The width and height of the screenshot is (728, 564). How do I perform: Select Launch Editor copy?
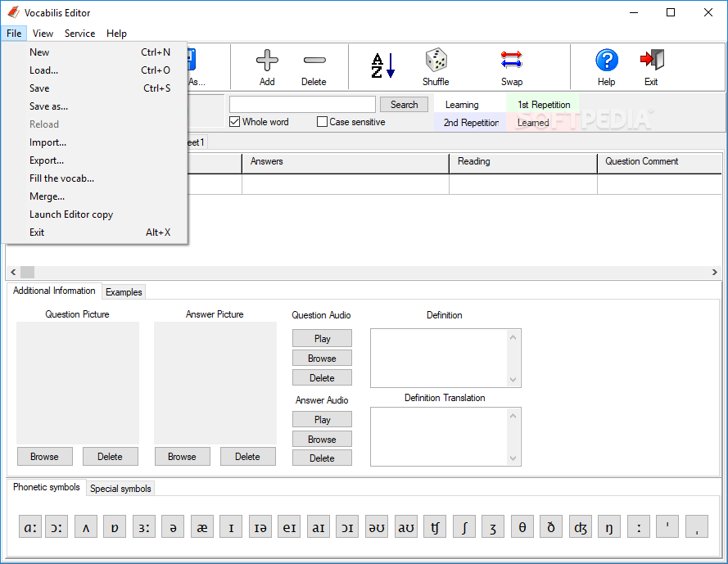95,214
